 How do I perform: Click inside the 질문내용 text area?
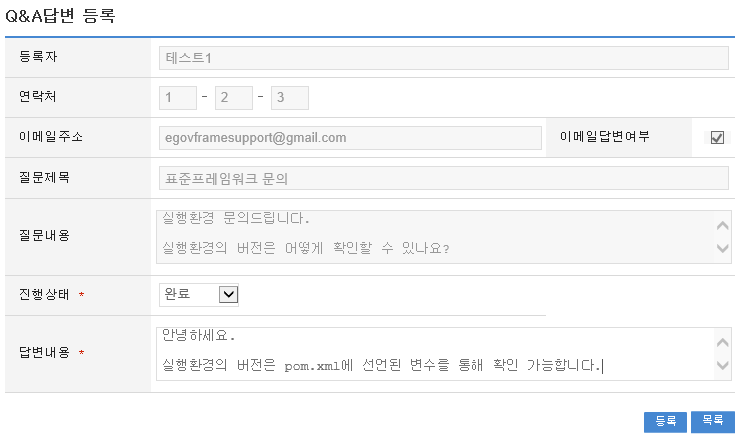435,236
